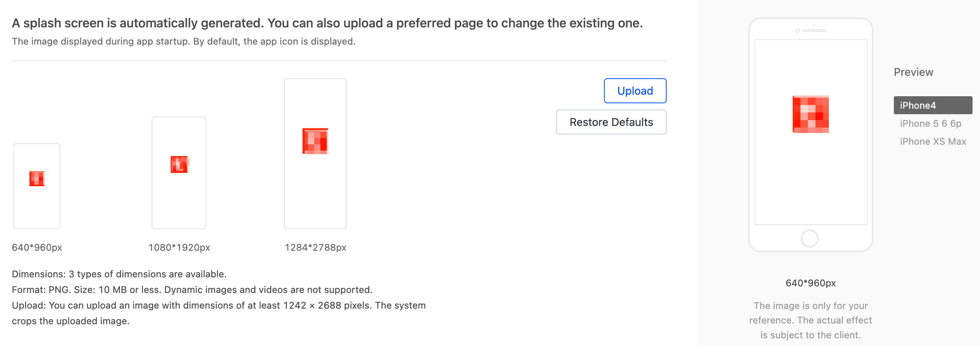The width and height of the screenshot is (980, 345).
Task: Click Restore Defaults to reset splash screens
Action: tap(611, 122)
